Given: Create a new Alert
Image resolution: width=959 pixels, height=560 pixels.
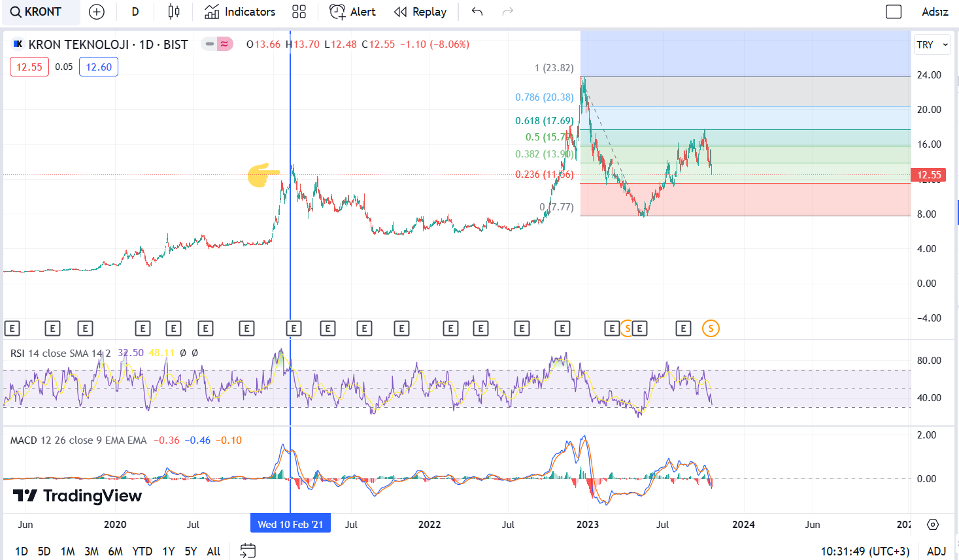Looking at the screenshot, I should 352,12.
